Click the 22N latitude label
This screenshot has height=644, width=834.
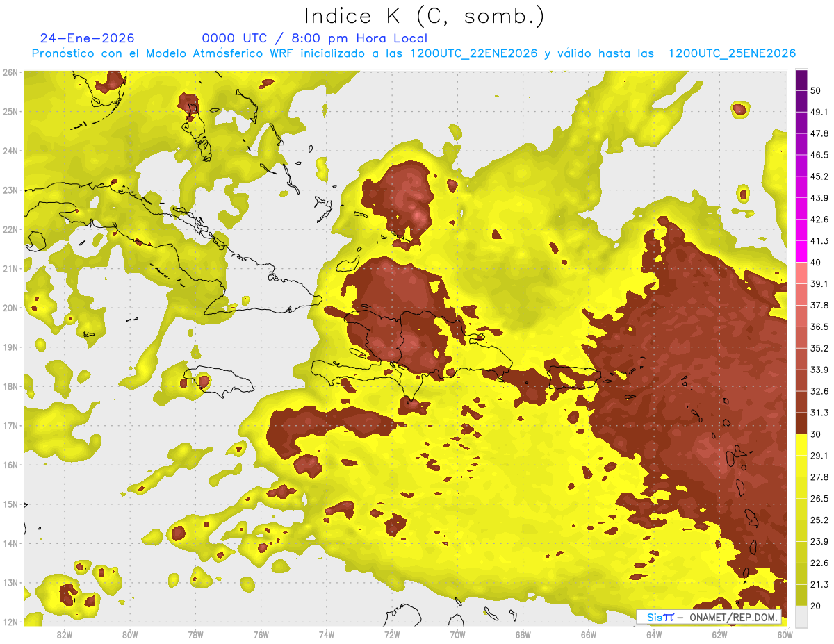click(x=10, y=229)
